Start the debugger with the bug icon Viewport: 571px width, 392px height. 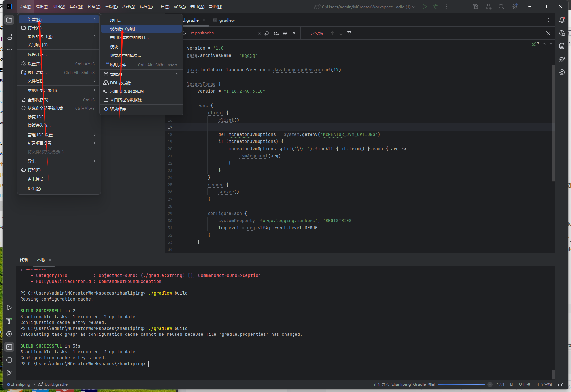coord(435,7)
